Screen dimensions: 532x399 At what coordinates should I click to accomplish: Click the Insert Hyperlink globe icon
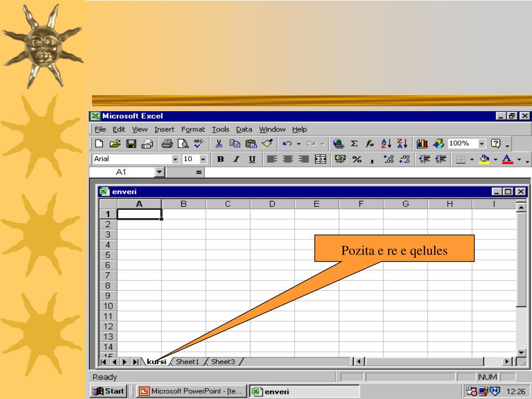coord(338,143)
